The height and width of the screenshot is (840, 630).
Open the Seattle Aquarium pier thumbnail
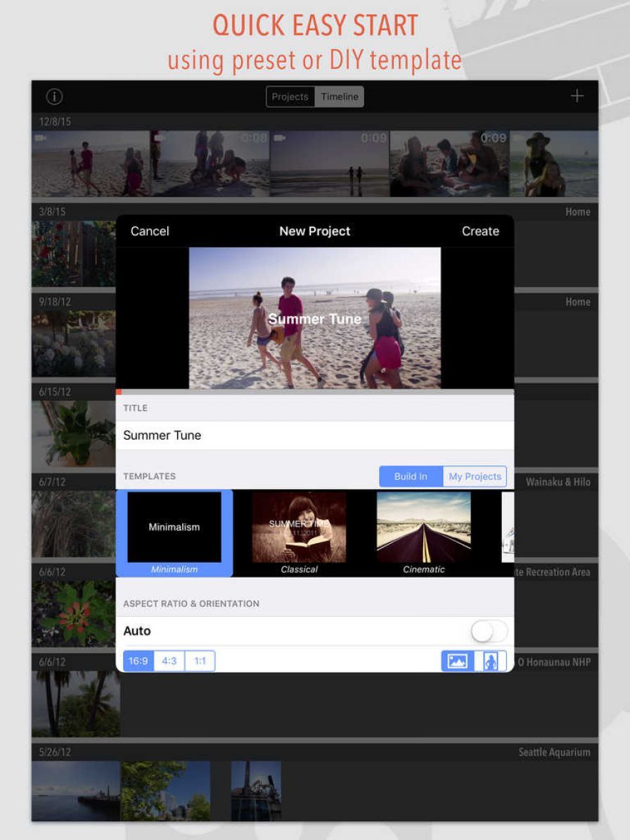click(x=75, y=791)
